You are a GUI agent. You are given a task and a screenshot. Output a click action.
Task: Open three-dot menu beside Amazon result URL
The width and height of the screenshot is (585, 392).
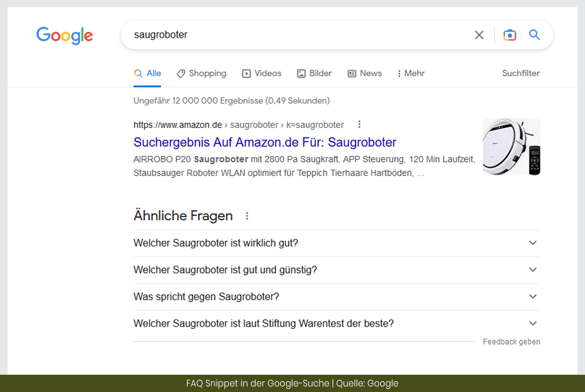coord(359,125)
